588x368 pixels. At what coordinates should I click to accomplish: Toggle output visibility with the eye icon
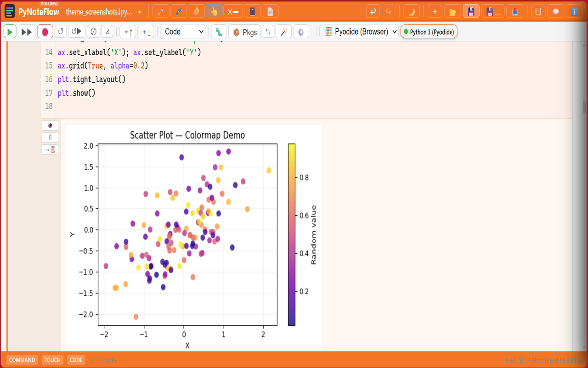point(50,126)
